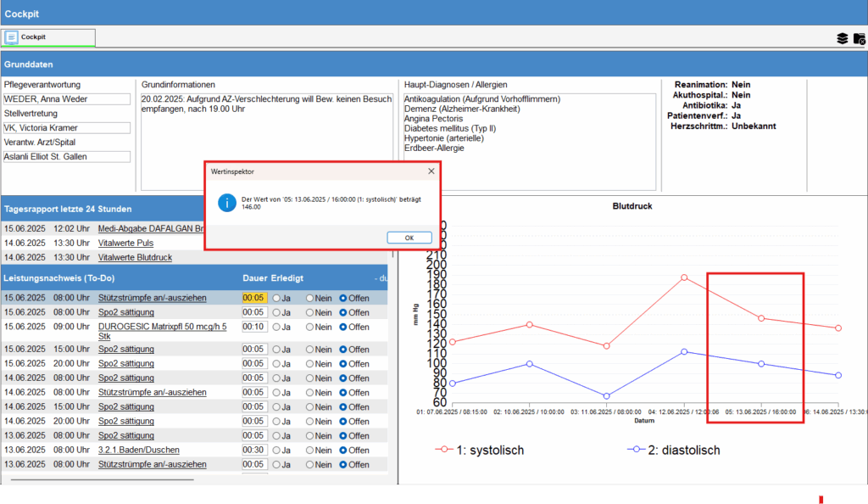Image resolution: width=868 pixels, height=504 pixels.
Task: Click the blue info icon in Wertinspektor
Action: [226, 203]
